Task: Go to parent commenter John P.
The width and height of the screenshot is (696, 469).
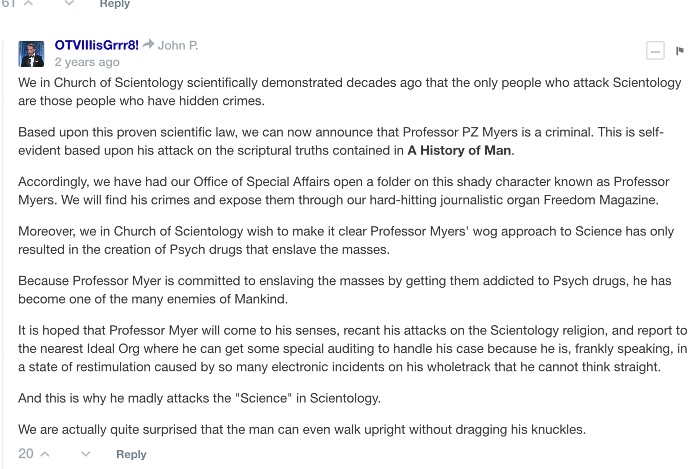Action: click(178, 45)
